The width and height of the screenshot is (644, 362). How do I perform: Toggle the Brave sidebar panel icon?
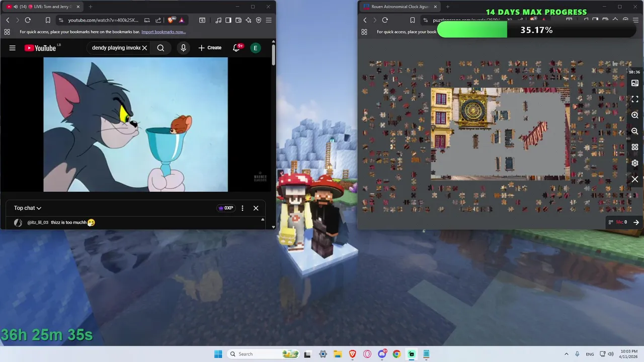click(228, 20)
